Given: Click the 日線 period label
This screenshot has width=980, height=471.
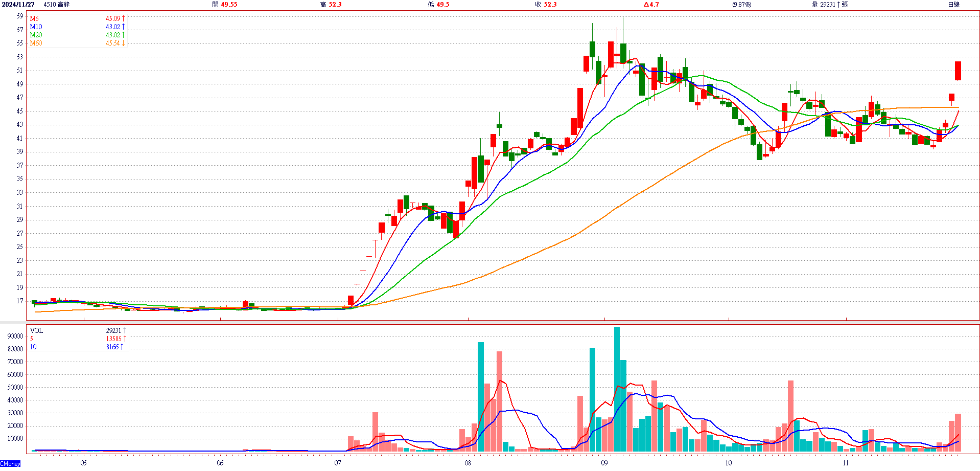Looking at the screenshot, I should 953,5.
